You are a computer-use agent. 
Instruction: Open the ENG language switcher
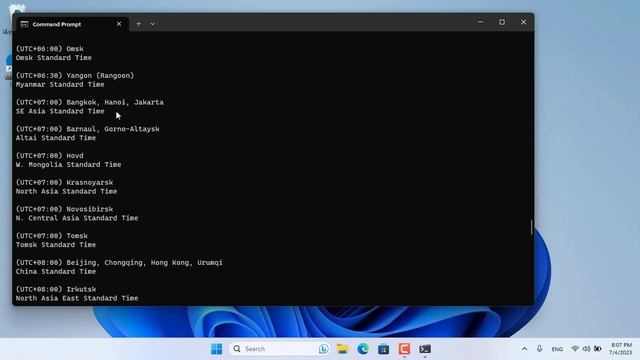tap(557, 349)
